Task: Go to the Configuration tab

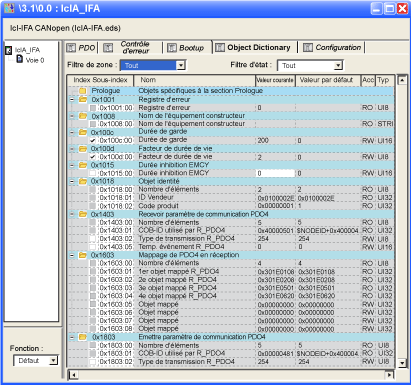Action: 332,48
